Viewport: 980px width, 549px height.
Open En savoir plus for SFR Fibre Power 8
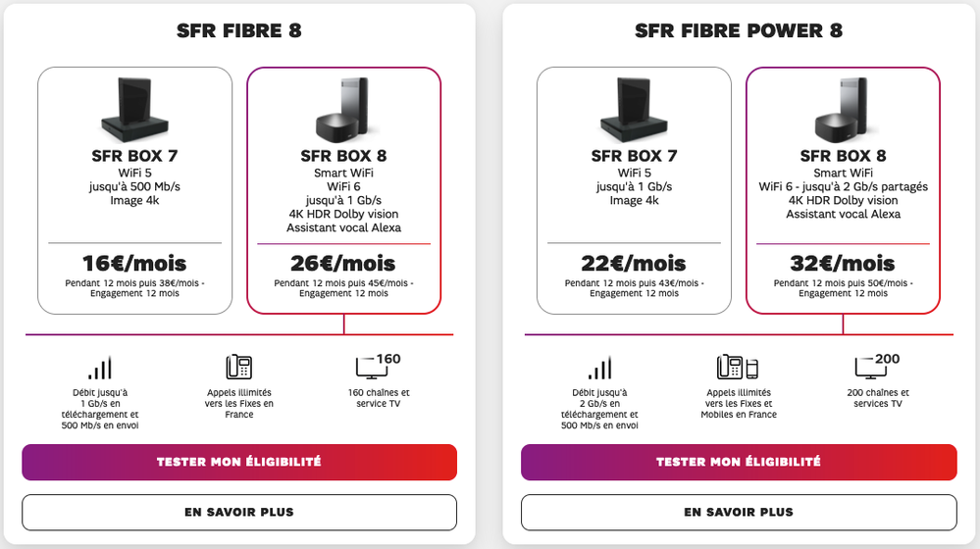[739, 512]
